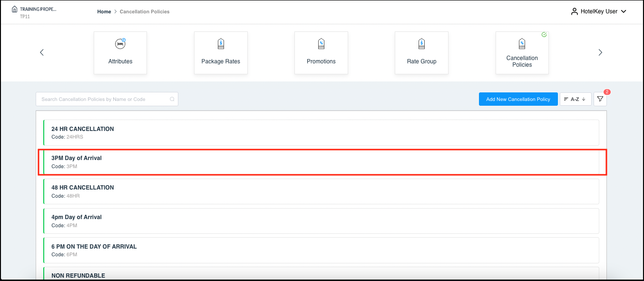Select the Cancellation Policies tile icon
The width and height of the screenshot is (644, 281).
[522, 44]
